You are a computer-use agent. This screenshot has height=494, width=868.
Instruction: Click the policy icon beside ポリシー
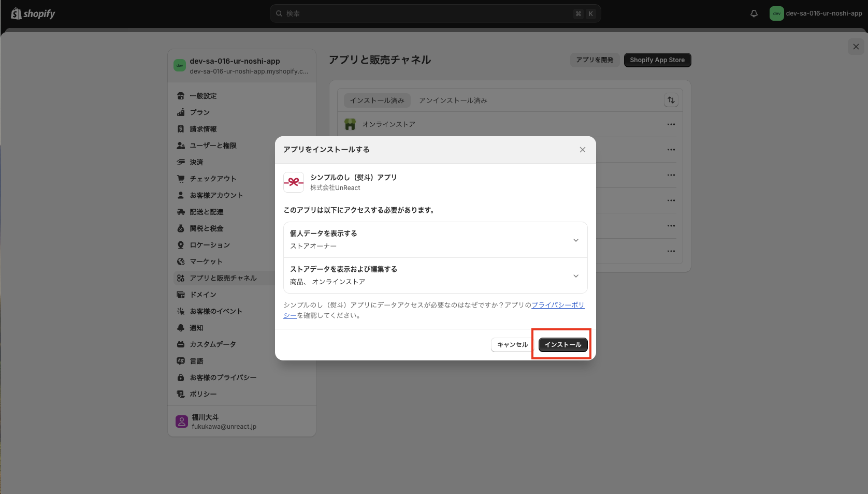pos(181,394)
